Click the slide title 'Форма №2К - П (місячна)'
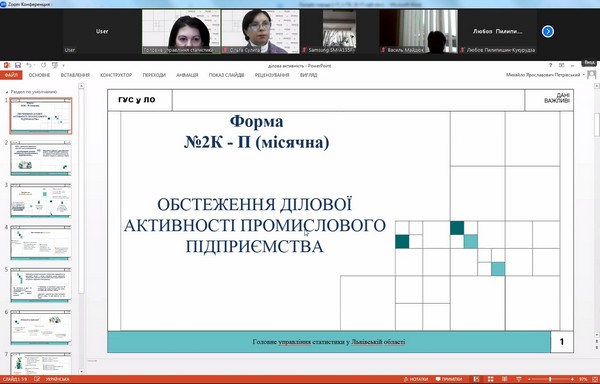This screenshot has width=600, height=384. pyautogui.click(x=256, y=132)
